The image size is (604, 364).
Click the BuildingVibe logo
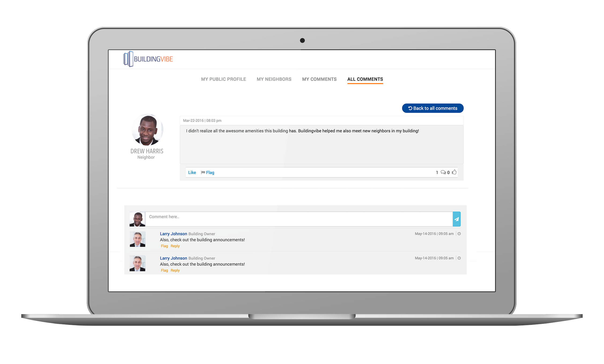pyautogui.click(x=148, y=59)
